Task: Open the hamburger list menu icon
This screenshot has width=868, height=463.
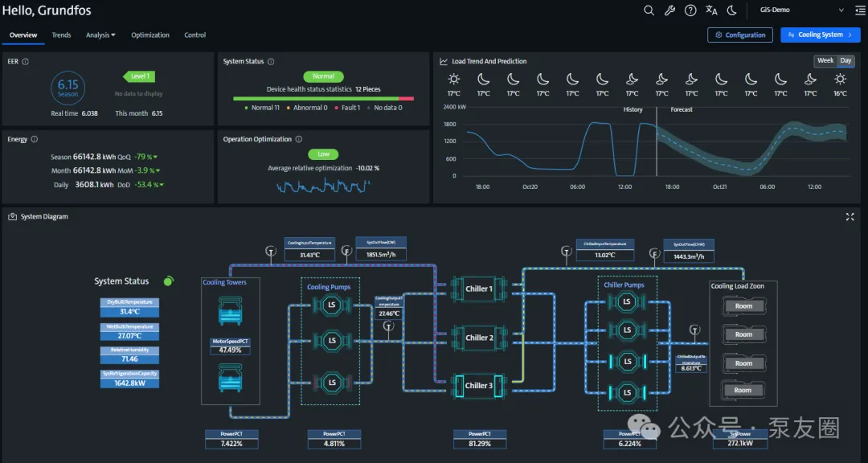Action: coord(860,10)
